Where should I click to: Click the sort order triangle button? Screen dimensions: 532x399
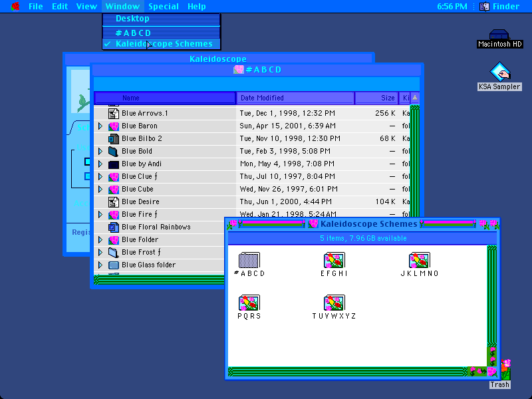[x=414, y=98]
